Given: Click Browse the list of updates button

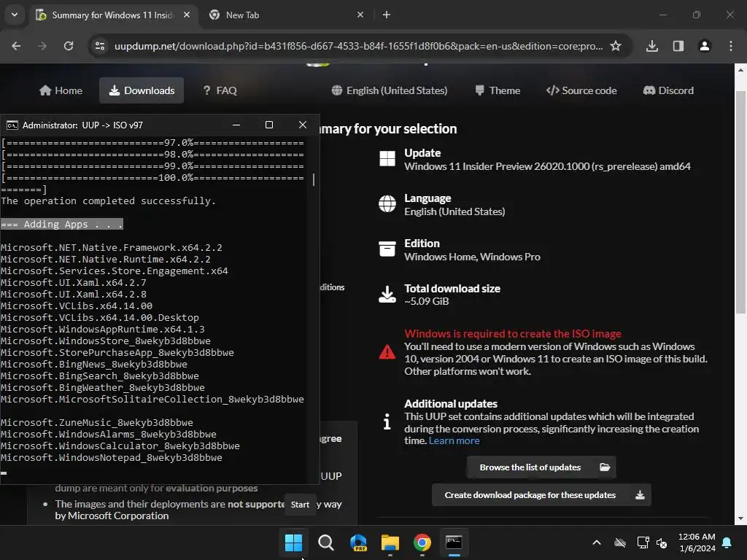Looking at the screenshot, I should tap(542, 467).
